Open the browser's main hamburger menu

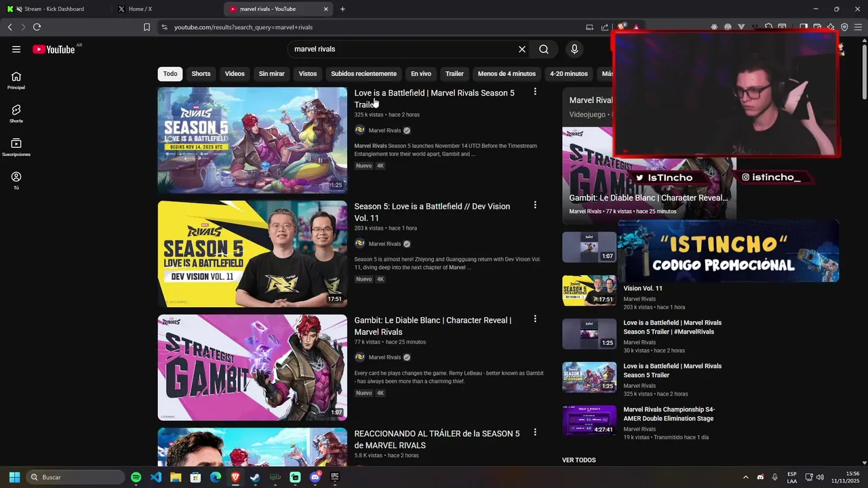[858, 27]
